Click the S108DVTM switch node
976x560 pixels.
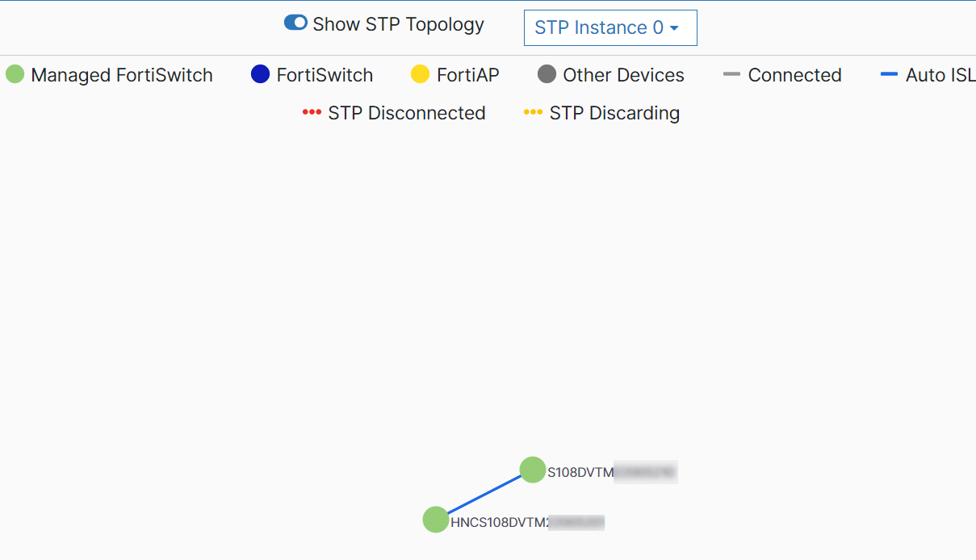[533, 470]
